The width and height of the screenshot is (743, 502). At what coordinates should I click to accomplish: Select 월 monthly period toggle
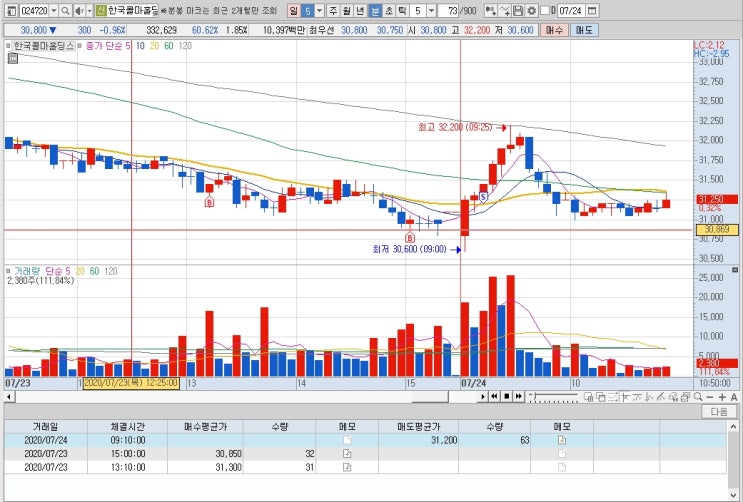coord(347,10)
